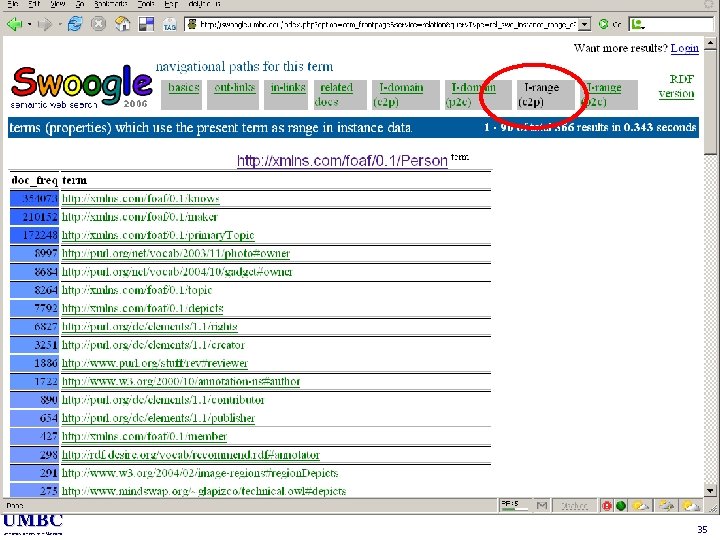
Task: Open the foaf/0.1/maker term link
Action: click(x=140, y=217)
